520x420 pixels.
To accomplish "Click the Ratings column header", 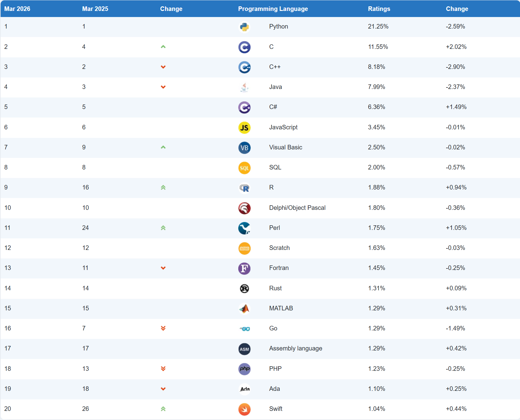I will tap(379, 9).
